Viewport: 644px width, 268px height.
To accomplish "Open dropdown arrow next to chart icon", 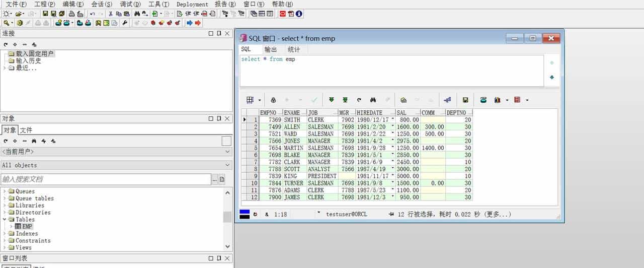I will [x=507, y=100].
